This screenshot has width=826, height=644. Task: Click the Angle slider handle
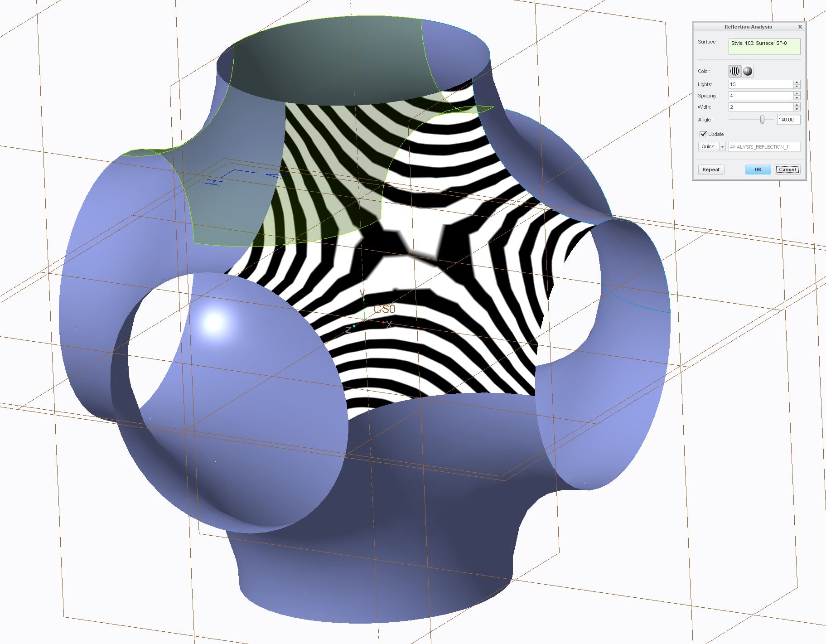click(x=763, y=120)
